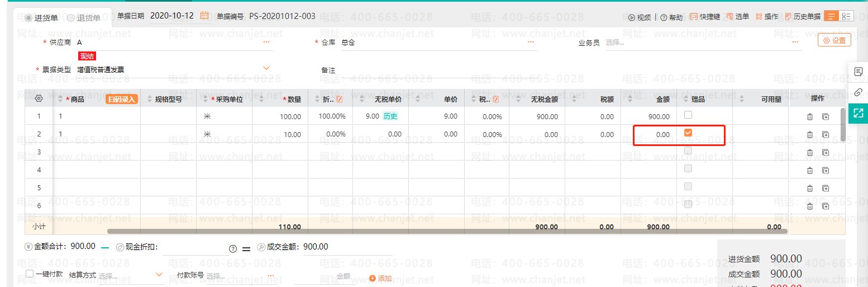Open the 供应商 supplier ellipsis selector
The image size is (868, 287).
[266, 42]
